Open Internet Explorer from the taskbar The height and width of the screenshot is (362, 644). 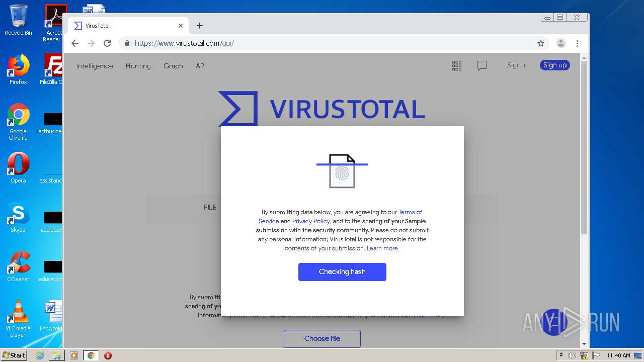pyautogui.click(x=40, y=355)
